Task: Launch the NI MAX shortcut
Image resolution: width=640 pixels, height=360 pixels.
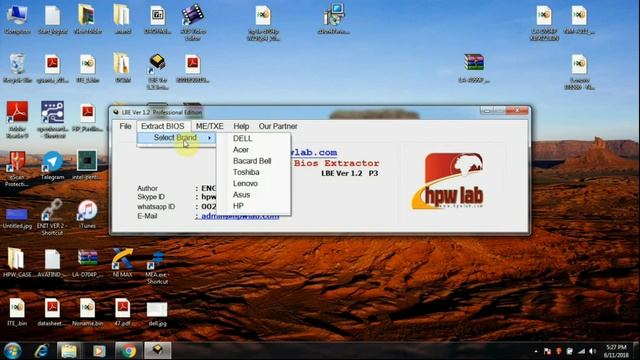Action: [122, 263]
